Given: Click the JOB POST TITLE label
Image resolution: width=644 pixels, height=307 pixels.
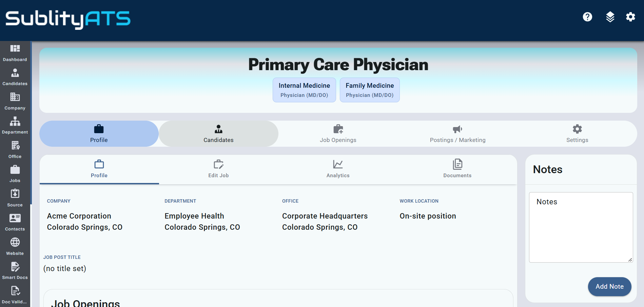Looking at the screenshot, I should 62,258.
